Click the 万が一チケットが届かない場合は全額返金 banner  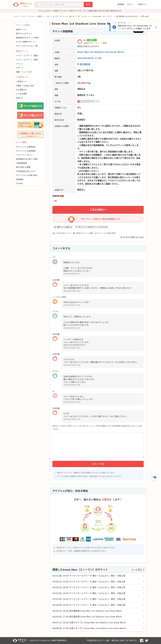(98, 219)
